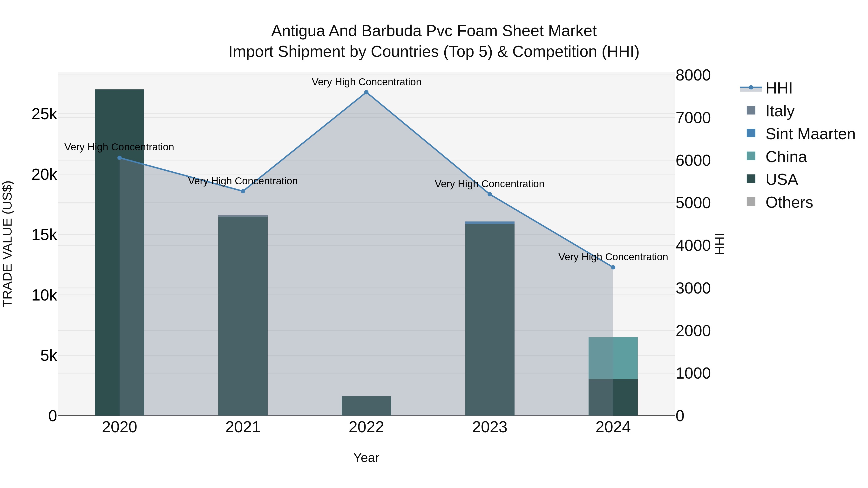Click the Sint Maarten blue swatch
Viewport: 868px width, 488px height.
click(751, 133)
